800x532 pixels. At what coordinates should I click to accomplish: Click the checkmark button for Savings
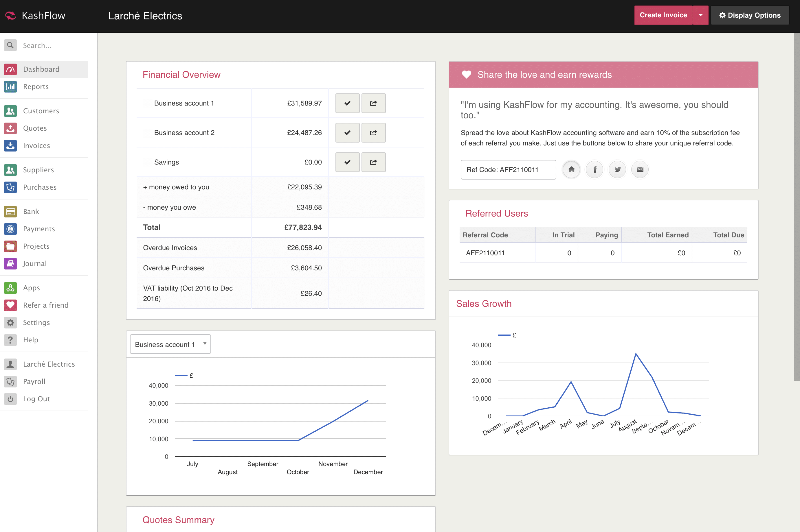pyautogui.click(x=347, y=162)
